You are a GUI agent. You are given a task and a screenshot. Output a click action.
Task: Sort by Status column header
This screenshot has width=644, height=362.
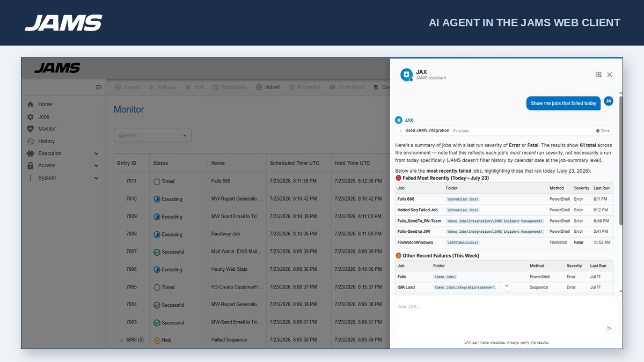pyautogui.click(x=160, y=163)
